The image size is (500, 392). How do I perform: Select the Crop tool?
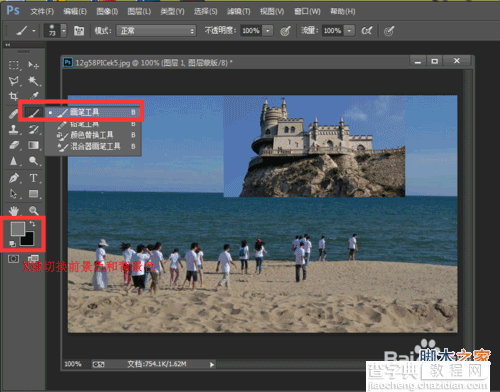[14, 96]
